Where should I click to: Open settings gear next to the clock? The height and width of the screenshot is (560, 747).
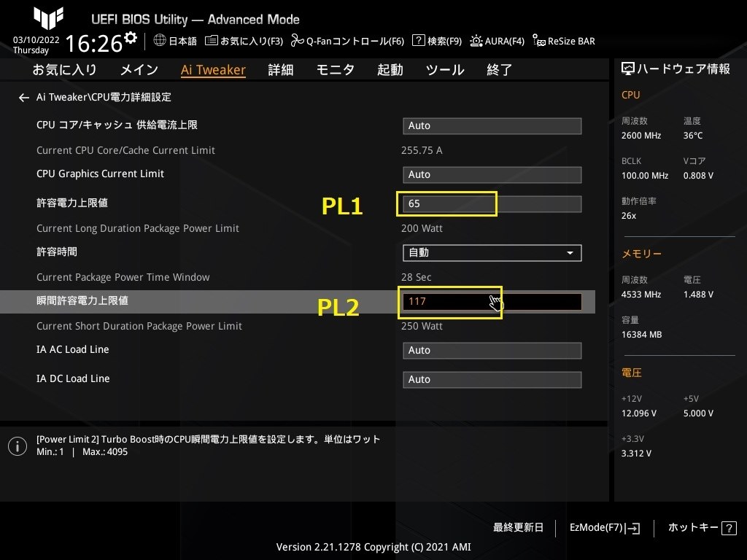[130, 38]
